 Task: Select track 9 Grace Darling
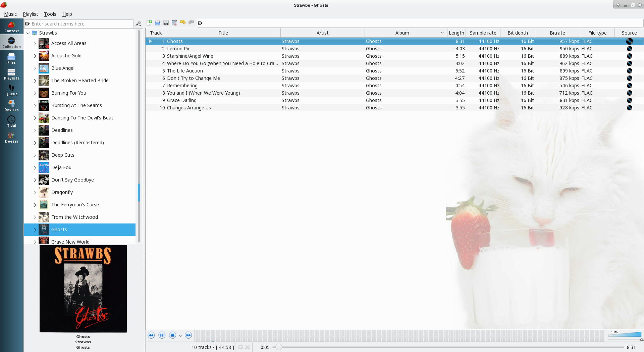394,100
